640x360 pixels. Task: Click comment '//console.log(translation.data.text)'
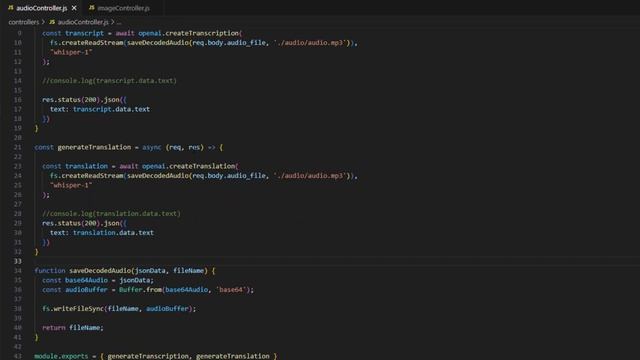[x=111, y=213]
